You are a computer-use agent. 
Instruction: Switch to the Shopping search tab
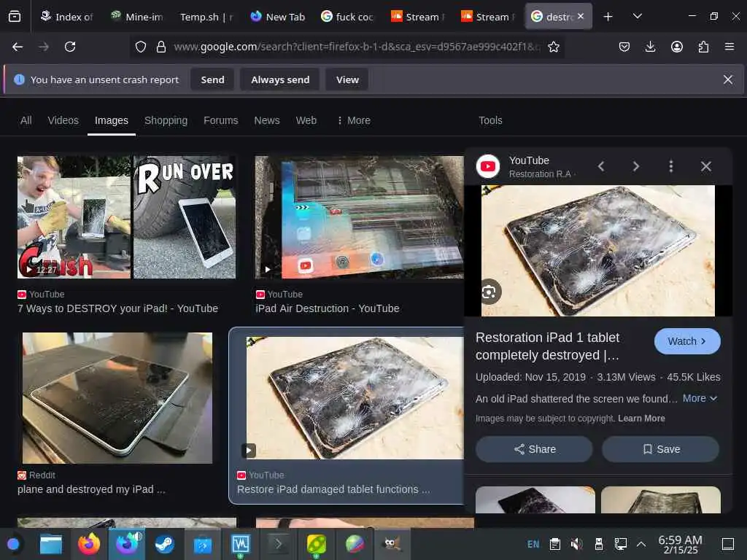tap(166, 120)
